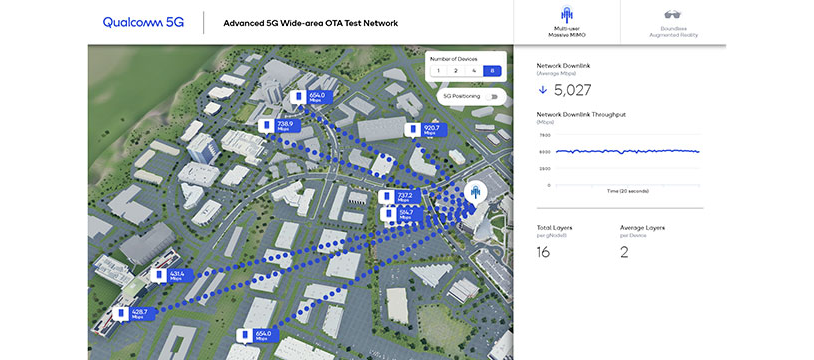Click the Multi-user Massive MIMO antenna icon
The width and height of the screenshot is (814, 360).
566,14
